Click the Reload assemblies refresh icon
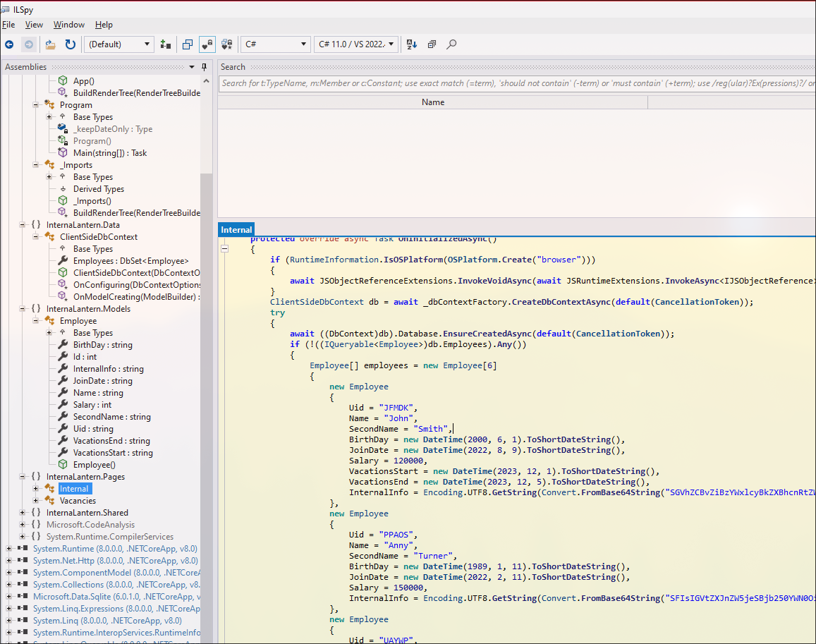The height and width of the screenshot is (644, 816). [x=71, y=44]
